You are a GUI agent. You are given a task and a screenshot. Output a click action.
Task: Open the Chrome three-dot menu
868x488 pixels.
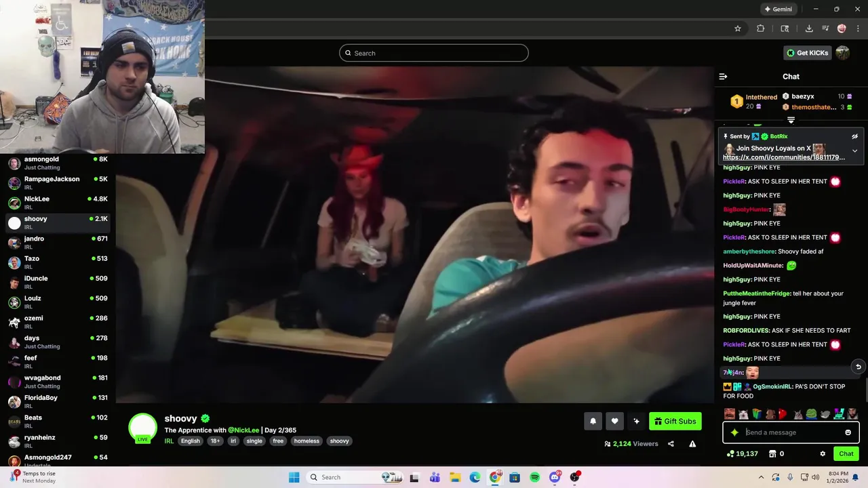[859, 28]
